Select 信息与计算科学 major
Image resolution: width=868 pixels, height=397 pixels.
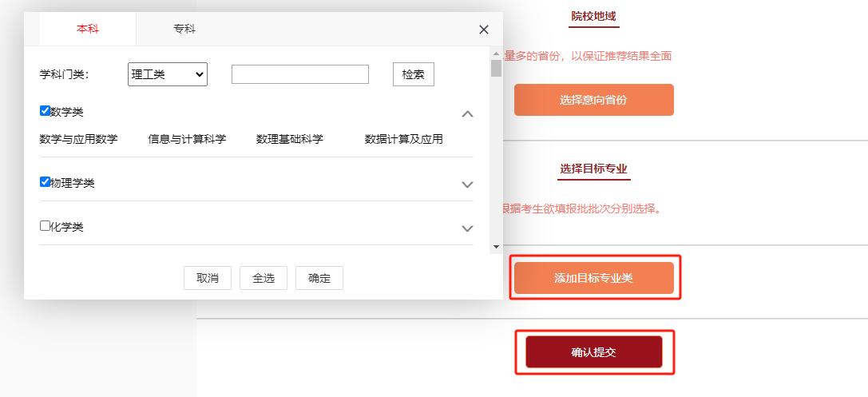pos(187,139)
